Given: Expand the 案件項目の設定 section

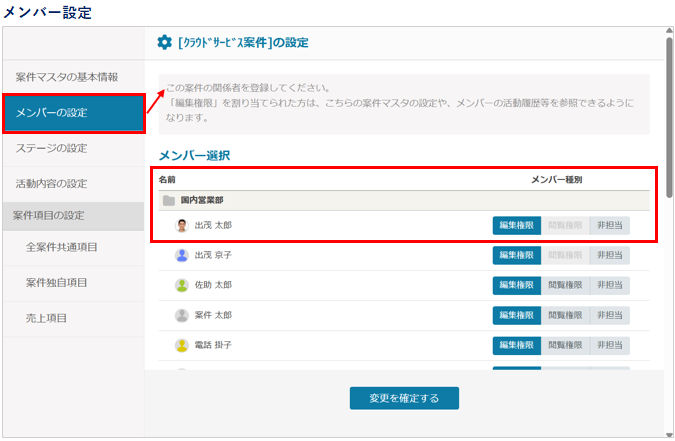Looking at the screenshot, I should 73,216.
